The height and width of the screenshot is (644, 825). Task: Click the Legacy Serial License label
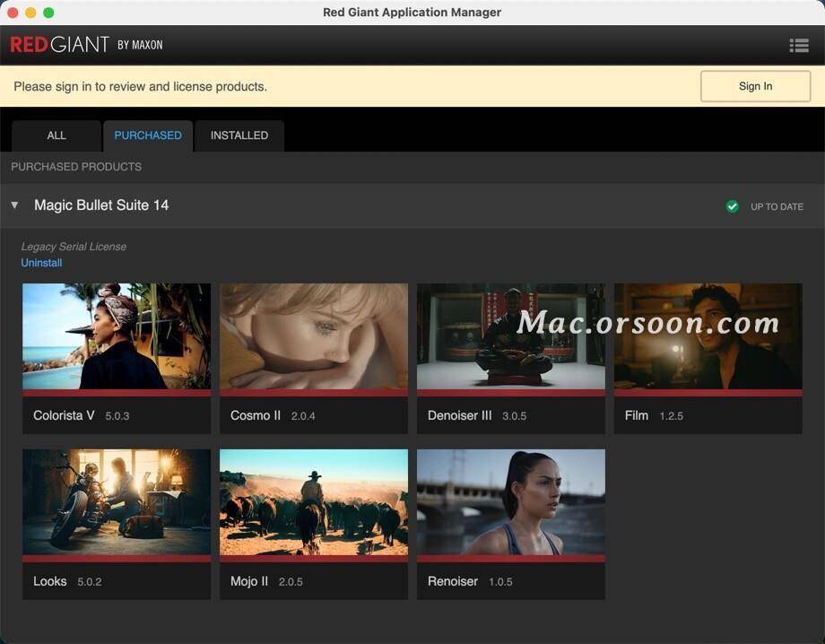click(74, 247)
